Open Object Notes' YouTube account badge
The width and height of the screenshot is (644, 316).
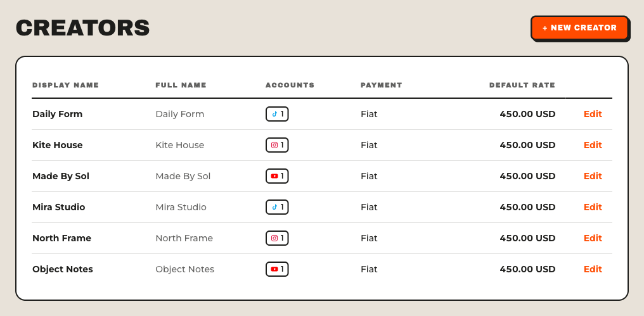[x=277, y=269]
